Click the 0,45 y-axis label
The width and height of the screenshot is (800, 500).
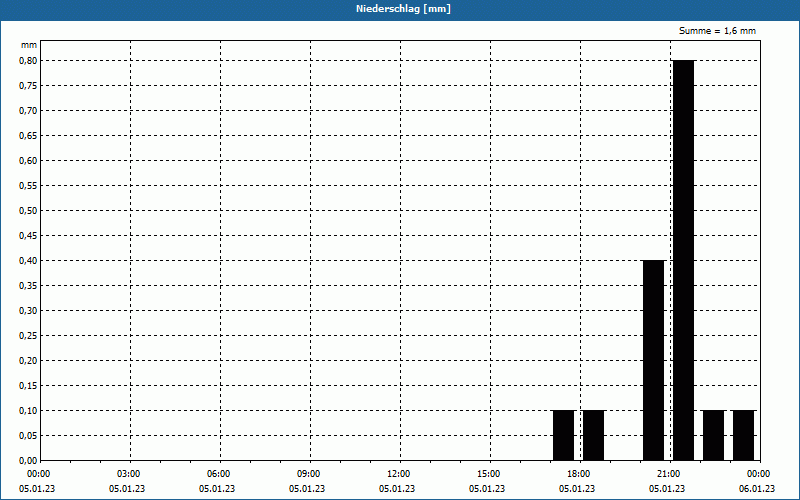pyautogui.click(x=28, y=236)
